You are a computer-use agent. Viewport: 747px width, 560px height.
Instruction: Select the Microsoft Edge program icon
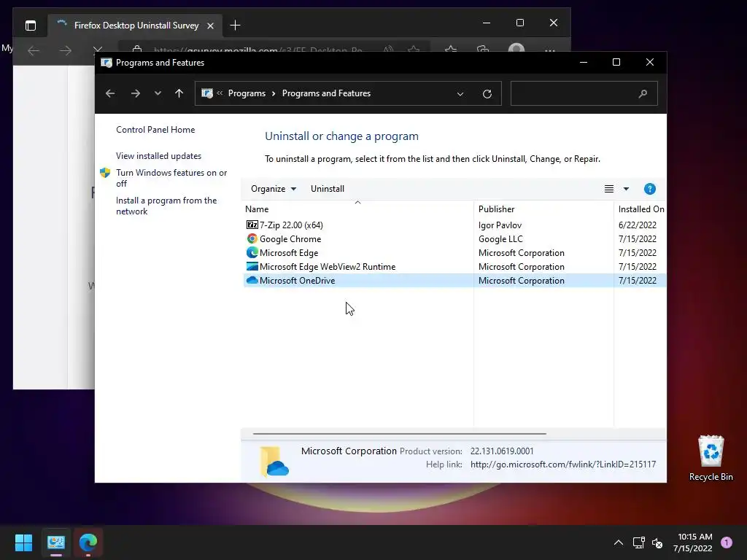point(252,252)
